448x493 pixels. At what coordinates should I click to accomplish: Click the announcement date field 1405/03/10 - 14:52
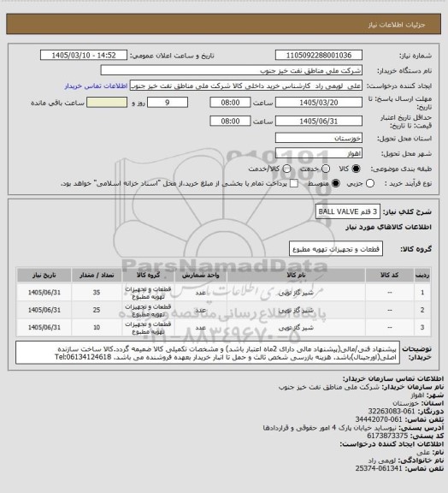point(84,55)
